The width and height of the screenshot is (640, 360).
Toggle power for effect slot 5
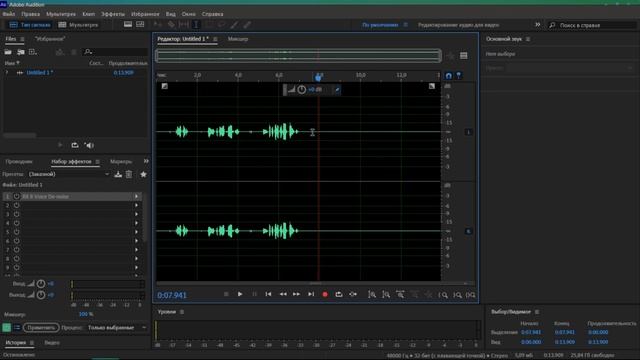click(x=16, y=232)
